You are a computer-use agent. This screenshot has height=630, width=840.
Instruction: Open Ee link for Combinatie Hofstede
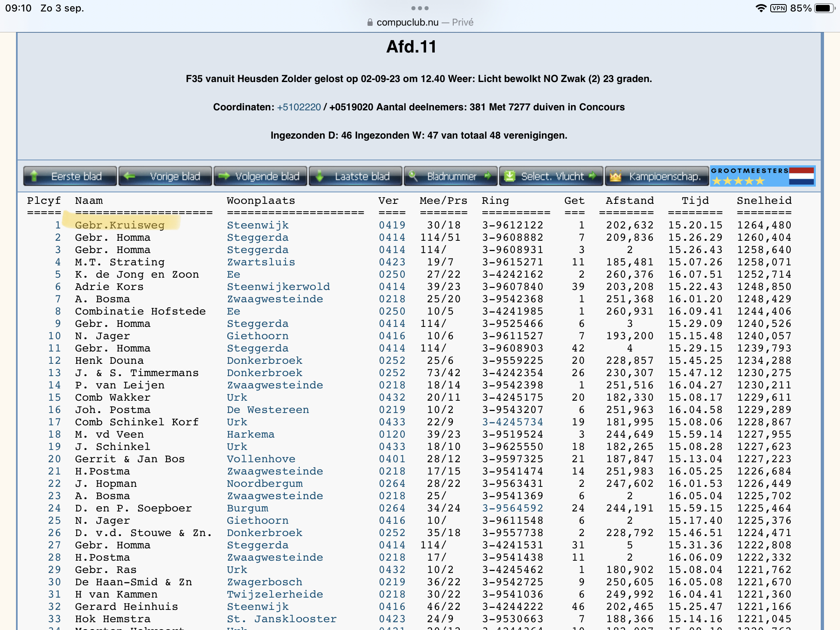point(234,311)
